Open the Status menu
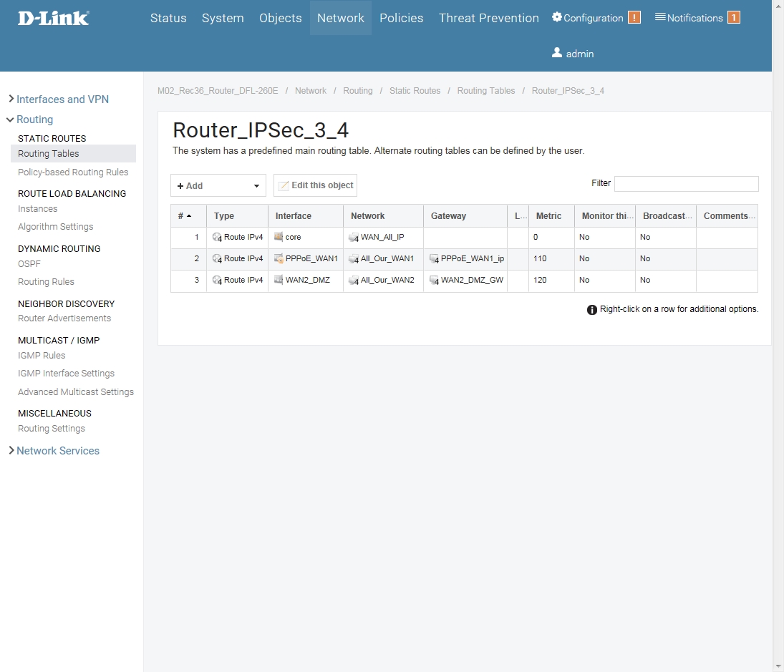 (168, 18)
